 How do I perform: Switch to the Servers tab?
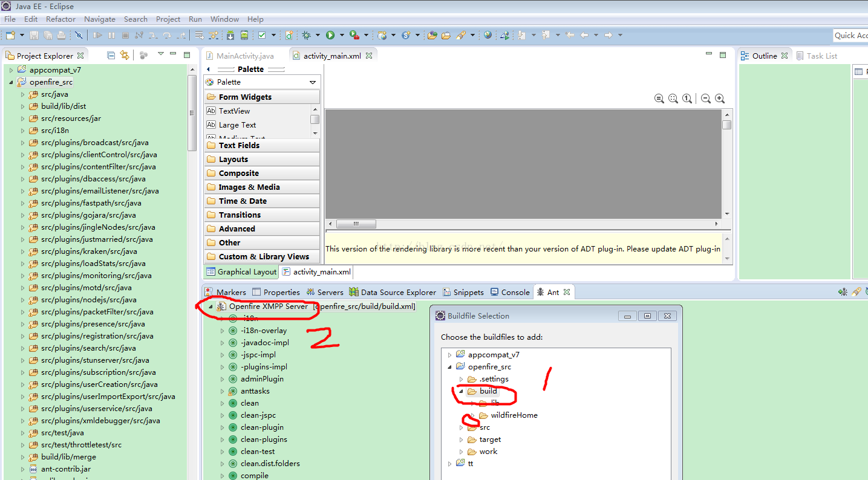click(x=324, y=292)
